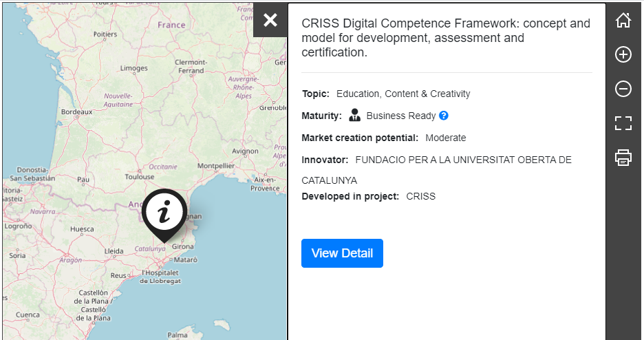Screen dimensions: 644x340
Task: Toggle fullscreen map view
Action: coord(623,123)
